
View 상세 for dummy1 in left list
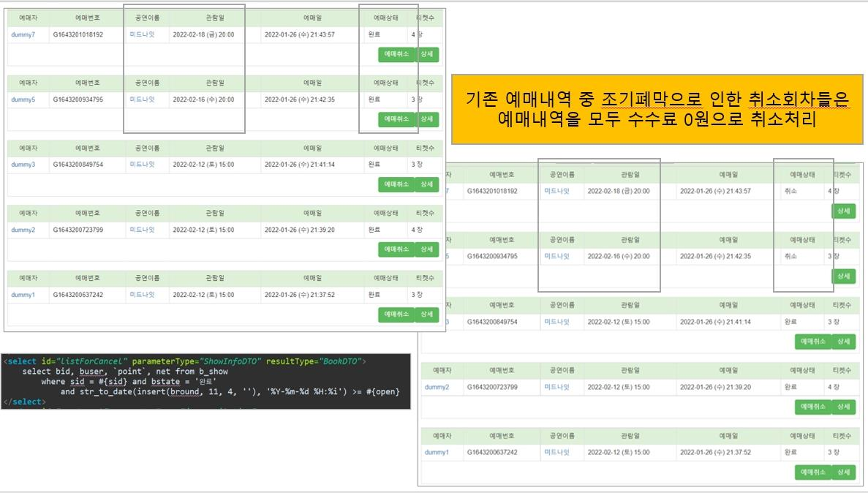tap(426, 315)
